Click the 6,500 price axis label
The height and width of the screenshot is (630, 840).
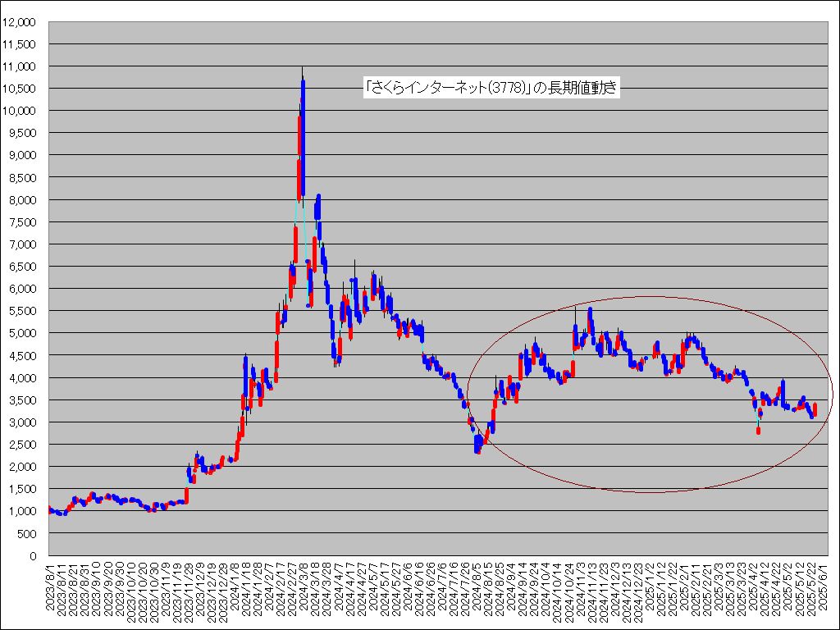pos(21,267)
